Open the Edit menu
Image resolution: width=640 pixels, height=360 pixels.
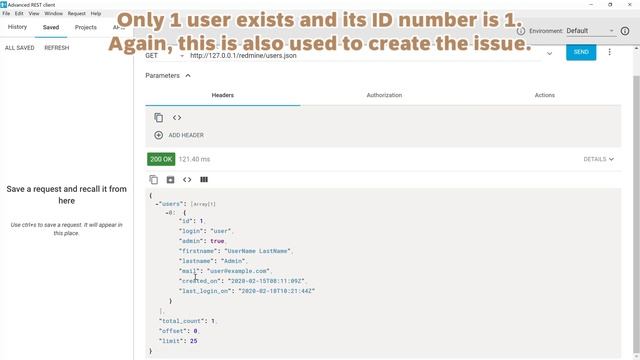(19, 13)
